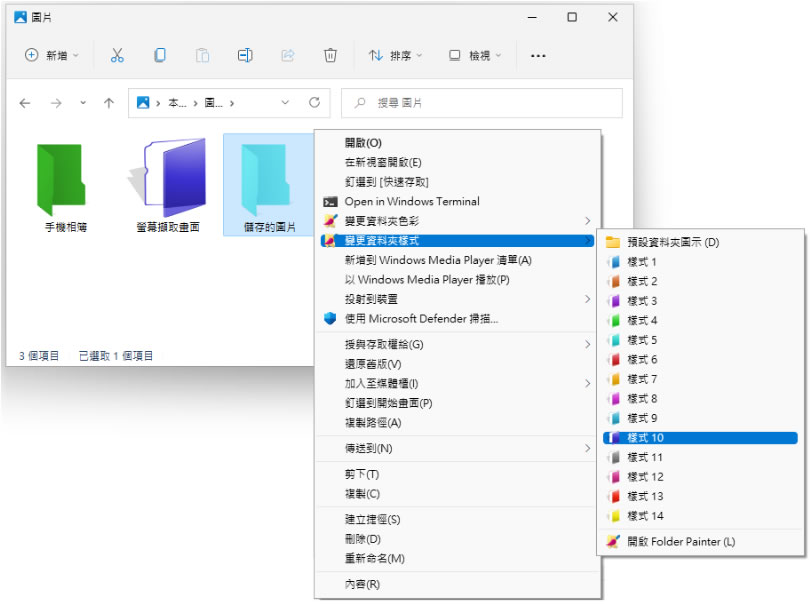810x604 pixels.
Task: Click the Rename icon in toolbar
Action: pyautogui.click(x=245, y=56)
